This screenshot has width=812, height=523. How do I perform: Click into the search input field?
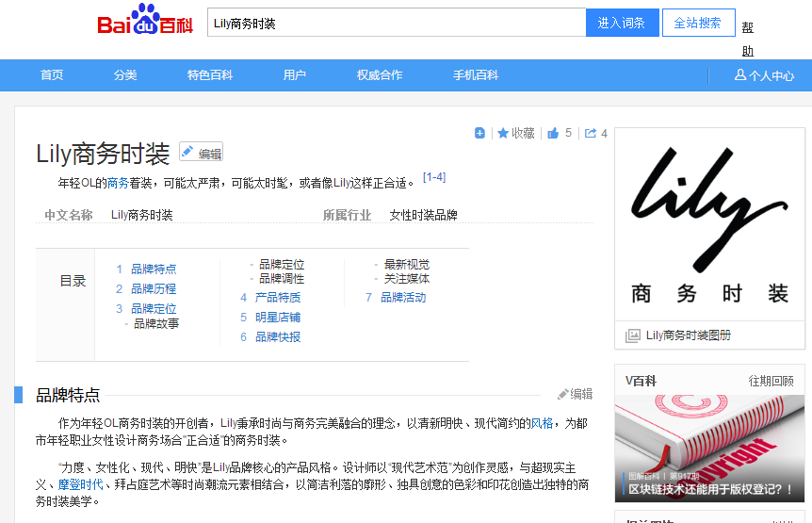coord(397,23)
